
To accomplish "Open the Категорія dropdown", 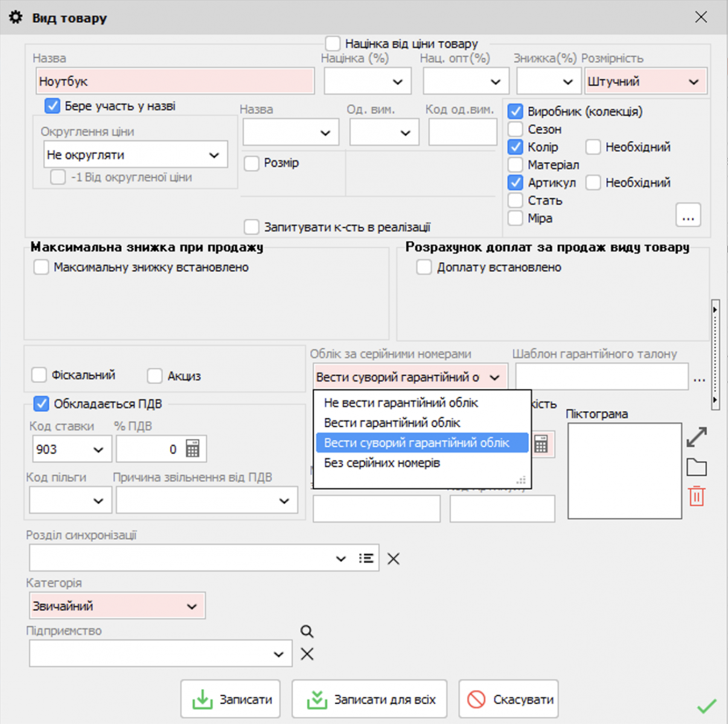I will (x=192, y=606).
